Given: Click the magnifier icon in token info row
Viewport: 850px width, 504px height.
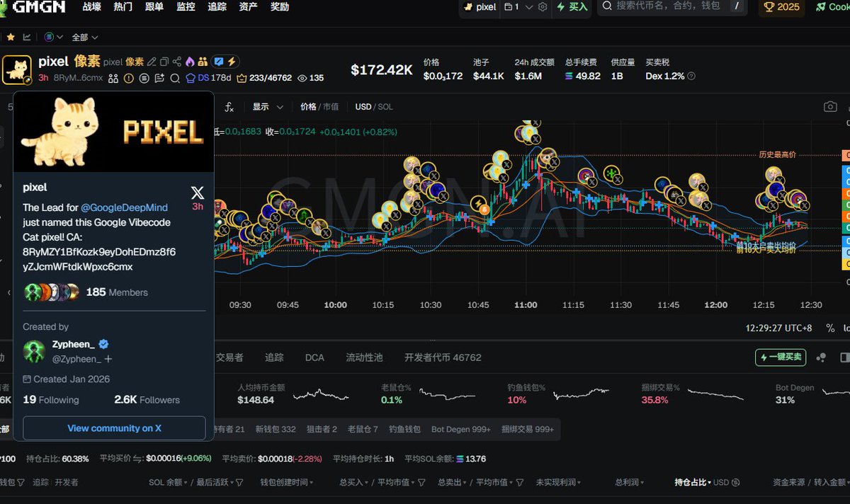Looking at the screenshot, I should click(x=175, y=78).
